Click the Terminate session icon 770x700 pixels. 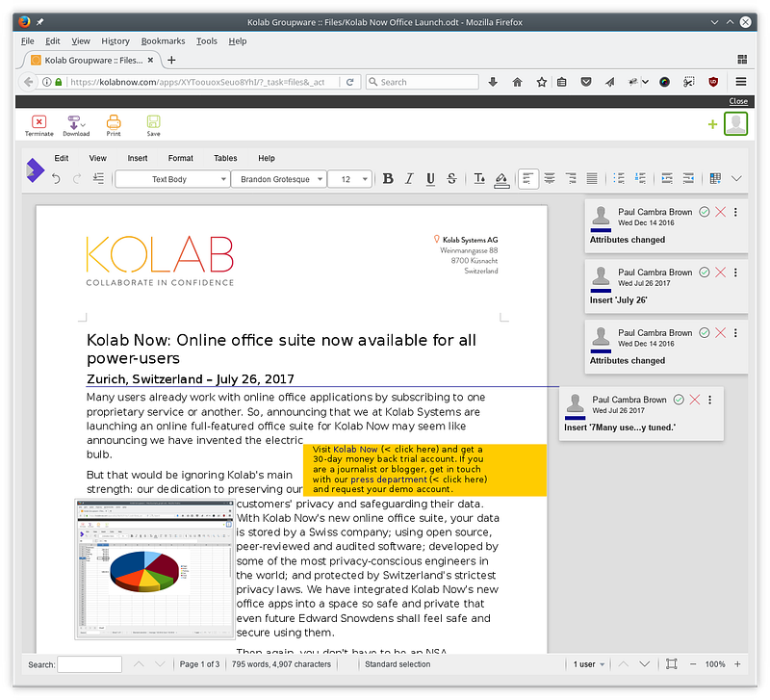click(x=38, y=125)
